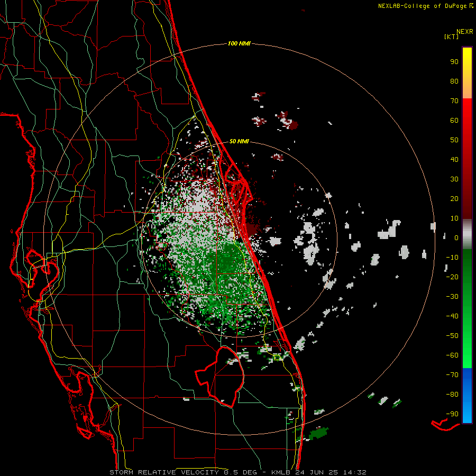Viewport: 476px width, 476px height.
Task: Click the yellow-orange top segment of the color bar
Action: tap(467, 73)
